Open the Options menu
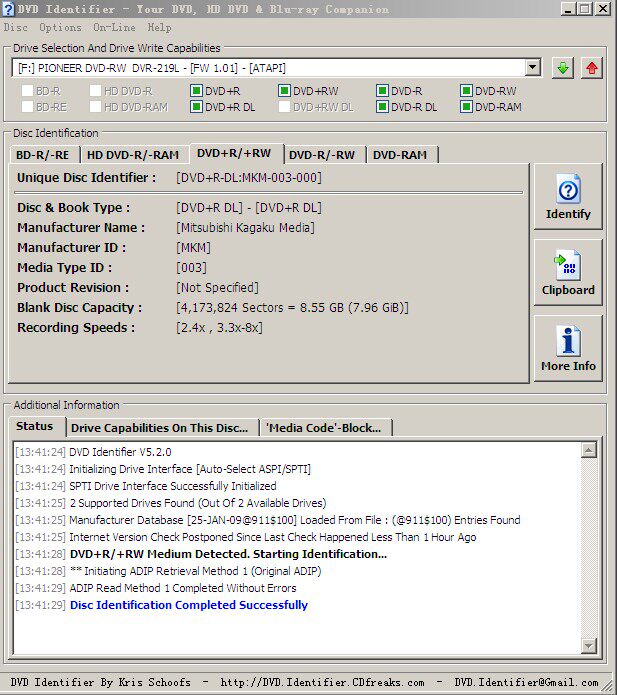 pyautogui.click(x=60, y=27)
